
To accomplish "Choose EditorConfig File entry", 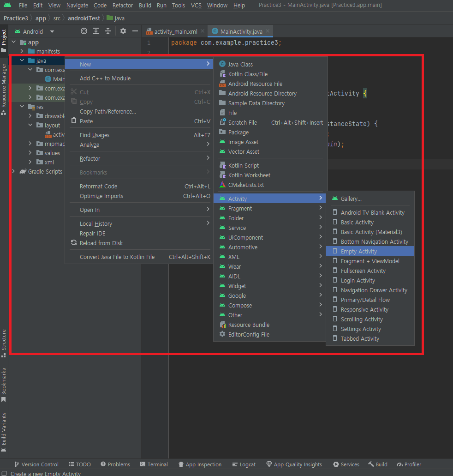I will click(269, 335).
